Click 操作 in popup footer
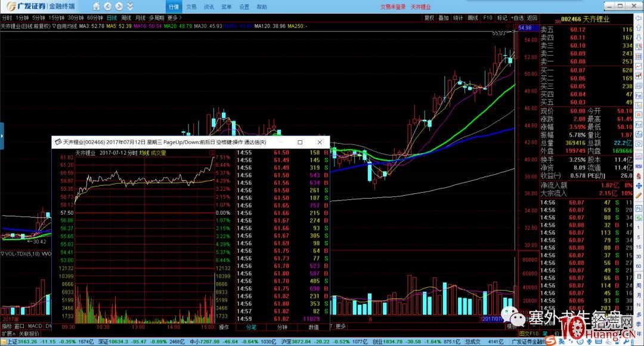The width and height of the screenshot is (644, 346). tap(224, 327)
